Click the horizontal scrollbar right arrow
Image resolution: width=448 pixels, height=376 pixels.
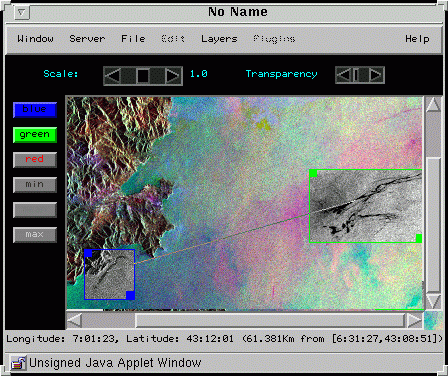coord(415,321)
